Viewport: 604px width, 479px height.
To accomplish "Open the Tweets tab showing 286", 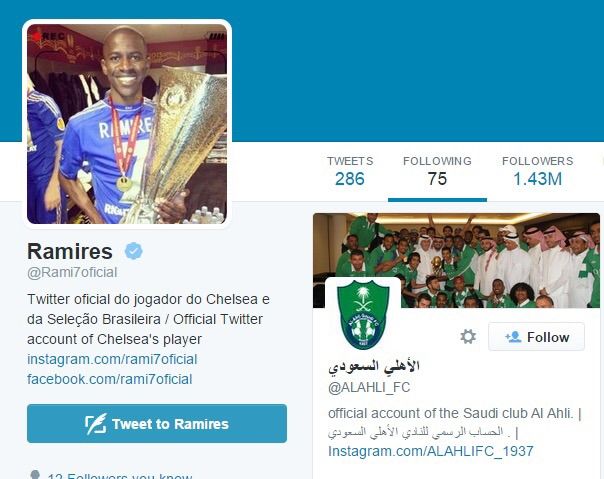I will pyautogui.click(x=350, y=172).
